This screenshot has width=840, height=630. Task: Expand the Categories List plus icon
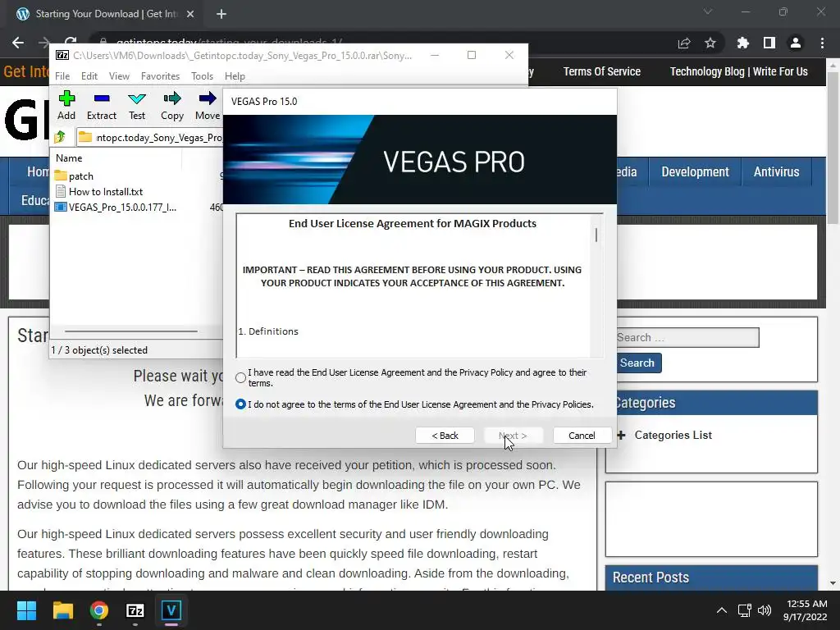tap(622, 435)
